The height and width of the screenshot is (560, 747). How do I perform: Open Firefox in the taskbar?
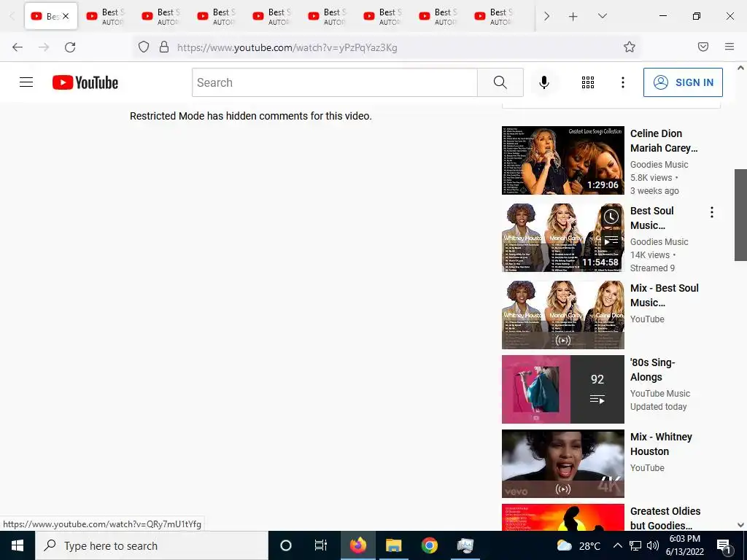[x=357, y=545]
